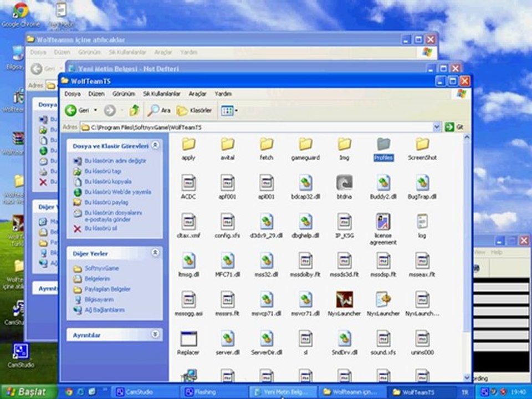The width and height of the screenshot is (532, 399).
Task: Select the bdcap32.dll file
Action: coord(305,187)
